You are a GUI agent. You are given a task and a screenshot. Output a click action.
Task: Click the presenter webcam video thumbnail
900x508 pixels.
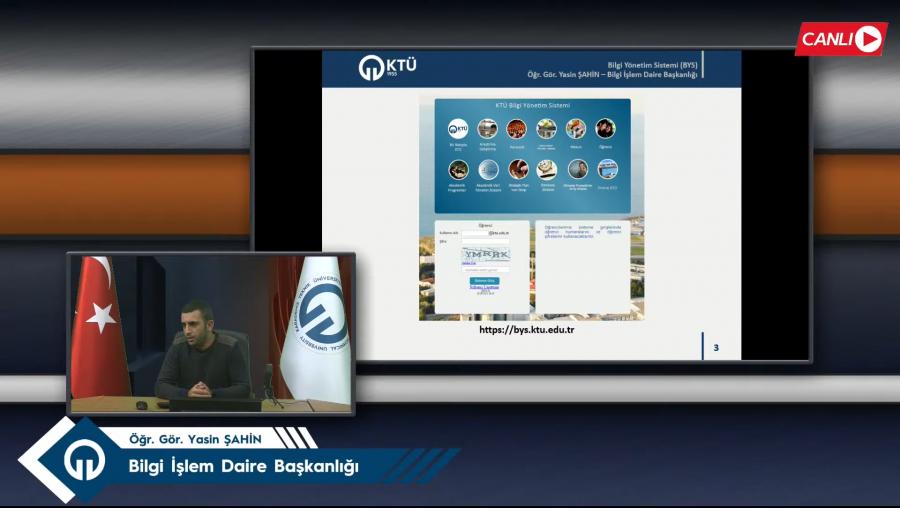point(211,333)
